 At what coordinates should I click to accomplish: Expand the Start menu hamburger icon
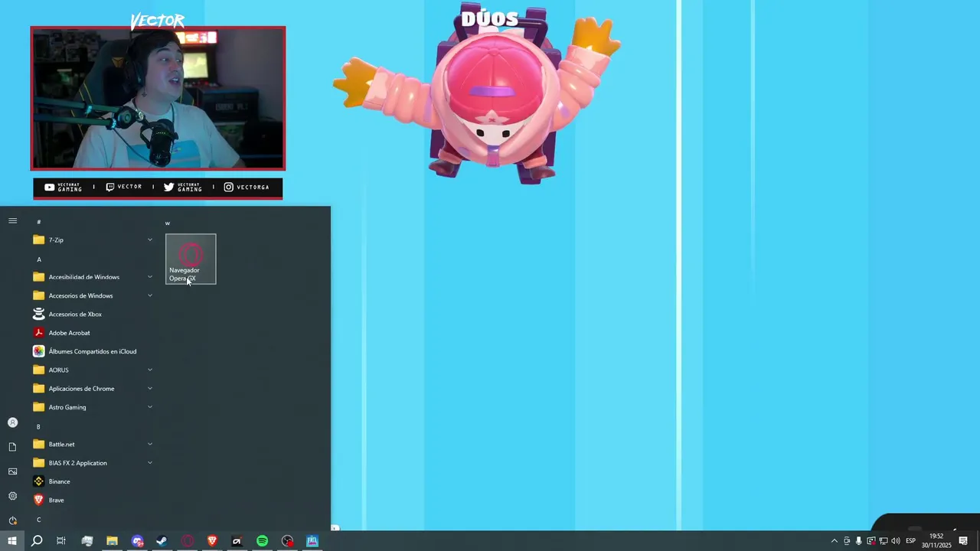tap(12, 221)
